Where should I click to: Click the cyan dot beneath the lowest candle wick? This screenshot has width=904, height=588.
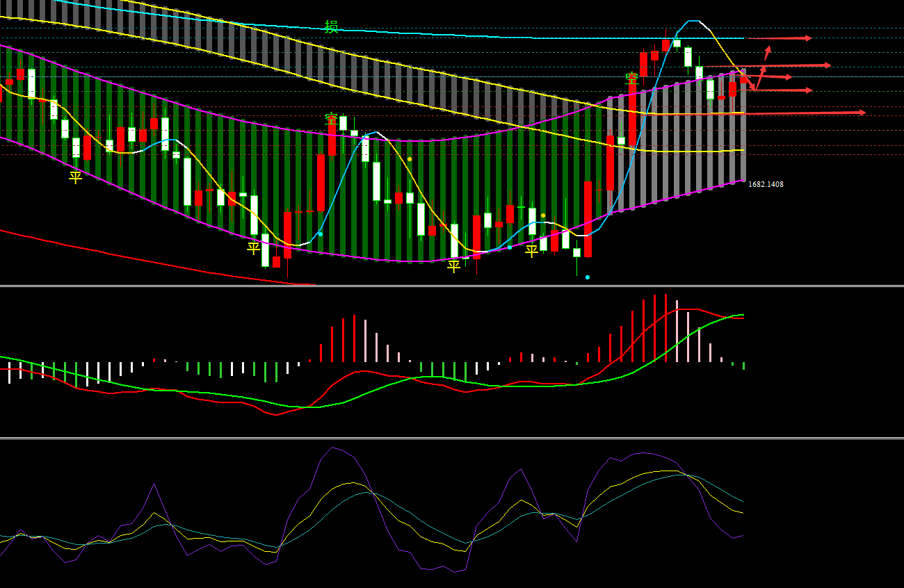point(588,277)
